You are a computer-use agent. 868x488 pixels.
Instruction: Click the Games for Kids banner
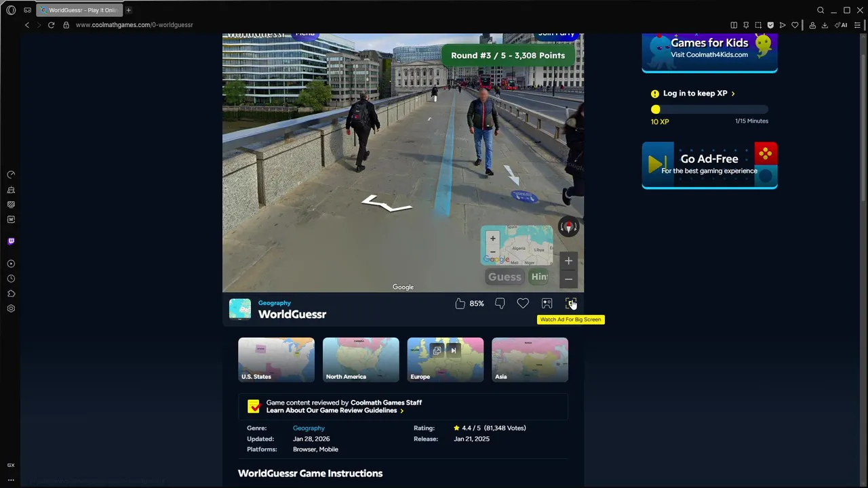tap(709, 52)
